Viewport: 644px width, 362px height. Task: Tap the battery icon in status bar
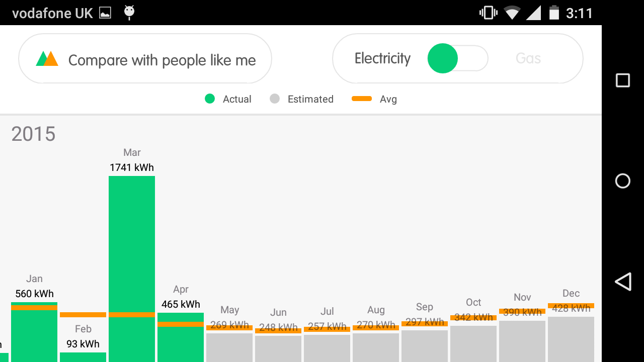[x=554, y=13]
